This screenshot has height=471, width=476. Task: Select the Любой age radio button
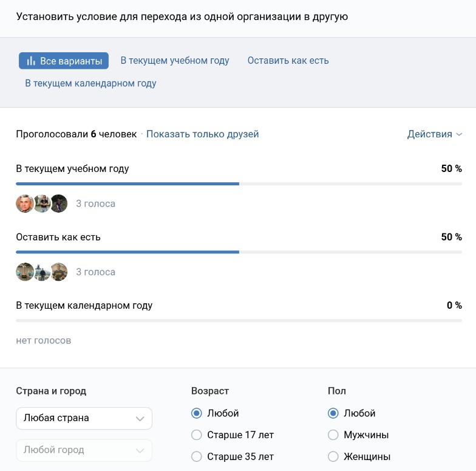(196, 413)
